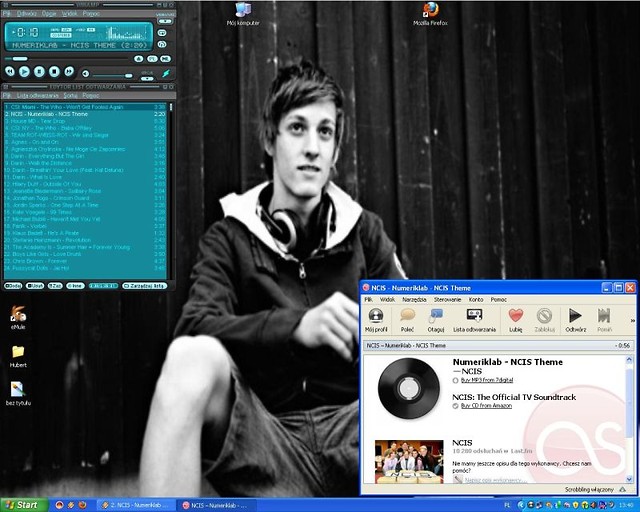Click Buy CD from Amazon link

(486, 406)
